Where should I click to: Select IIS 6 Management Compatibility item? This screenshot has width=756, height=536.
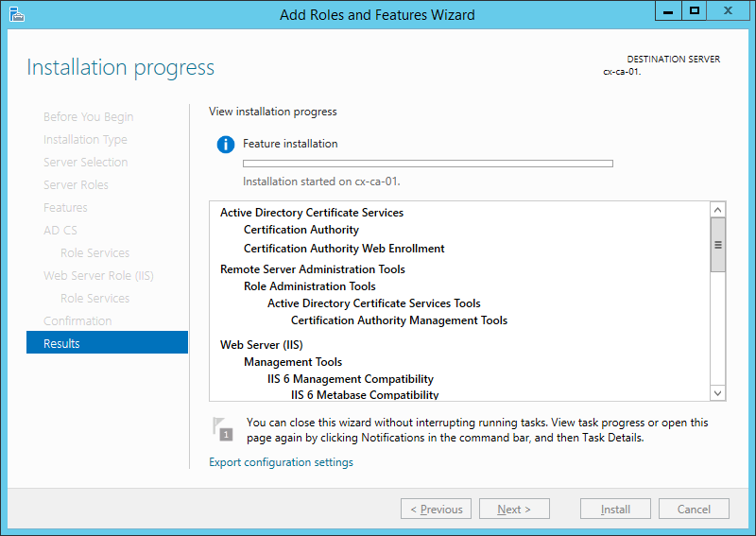pos(350,379)
